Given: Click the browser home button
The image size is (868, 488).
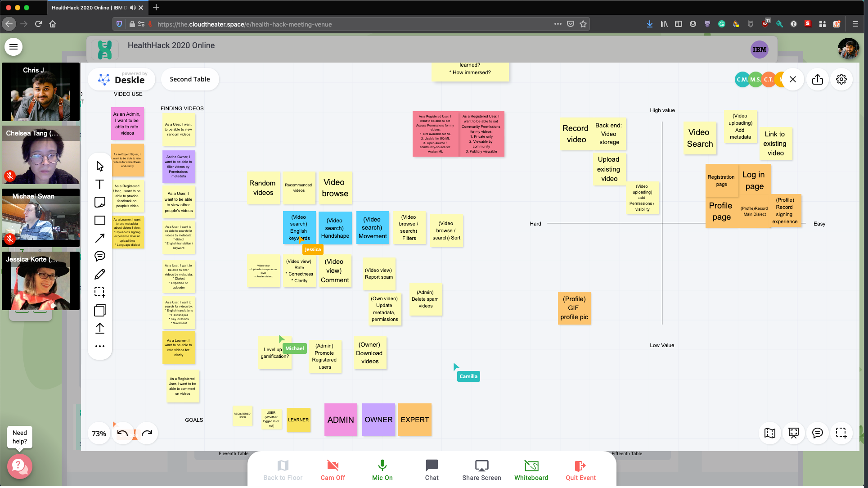Looking at the screenshot, I should pos(53,24).
